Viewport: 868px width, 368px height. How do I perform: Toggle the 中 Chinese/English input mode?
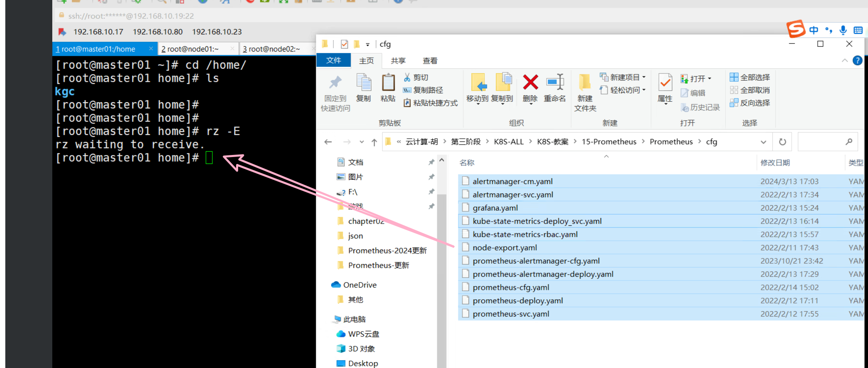click(814, 30)
